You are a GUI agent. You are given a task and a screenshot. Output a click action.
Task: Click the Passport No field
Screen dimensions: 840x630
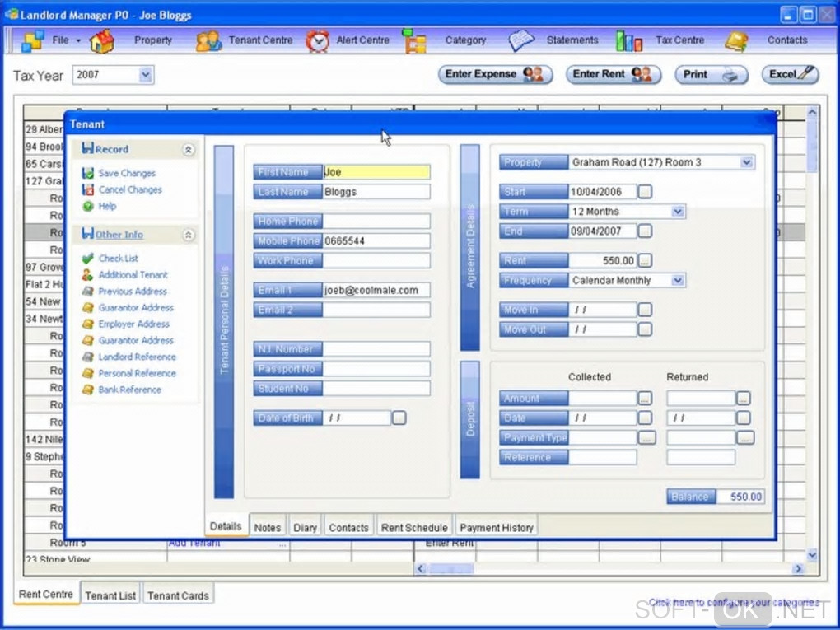[x=376, y=369]
